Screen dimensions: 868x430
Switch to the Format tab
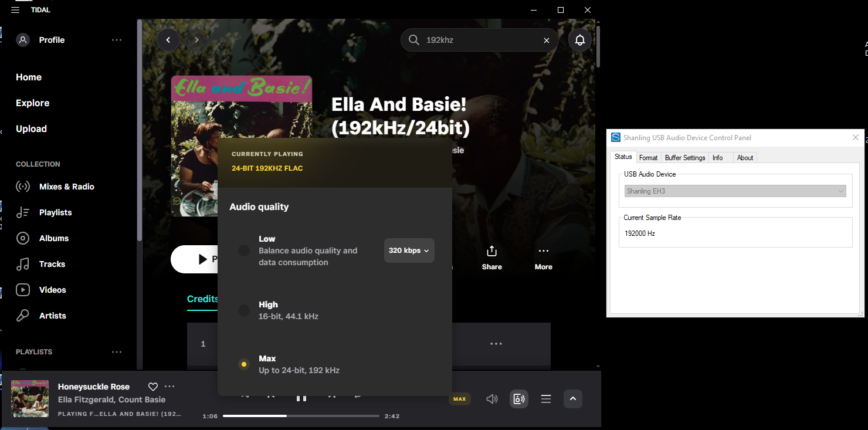(648, 157)
